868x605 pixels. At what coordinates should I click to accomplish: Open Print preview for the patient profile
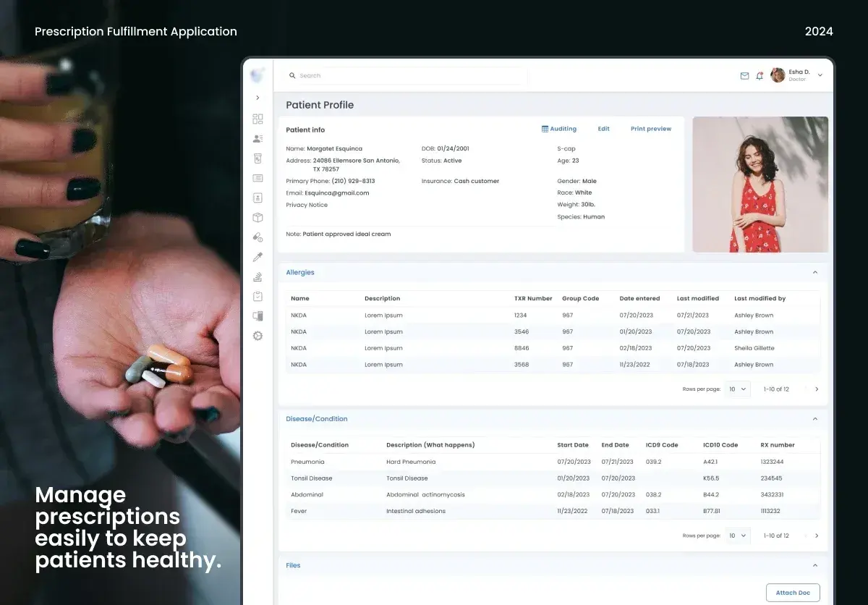tap(650, 128)
